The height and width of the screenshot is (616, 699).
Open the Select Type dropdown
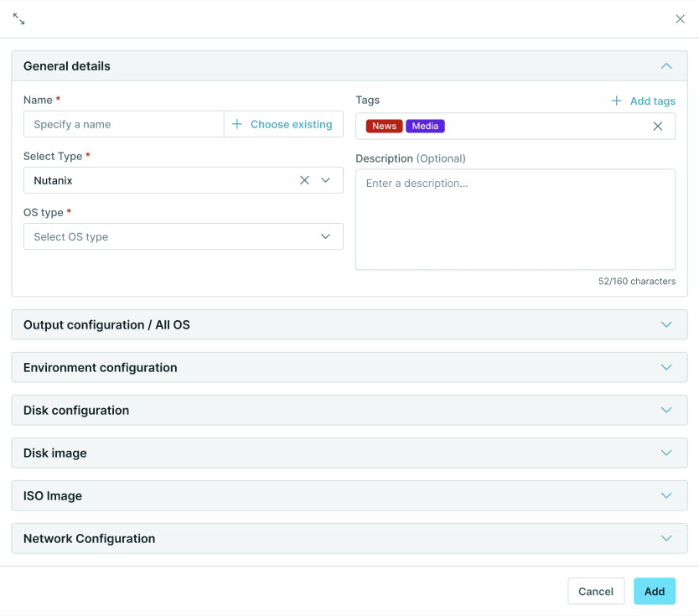pos(326,179)
